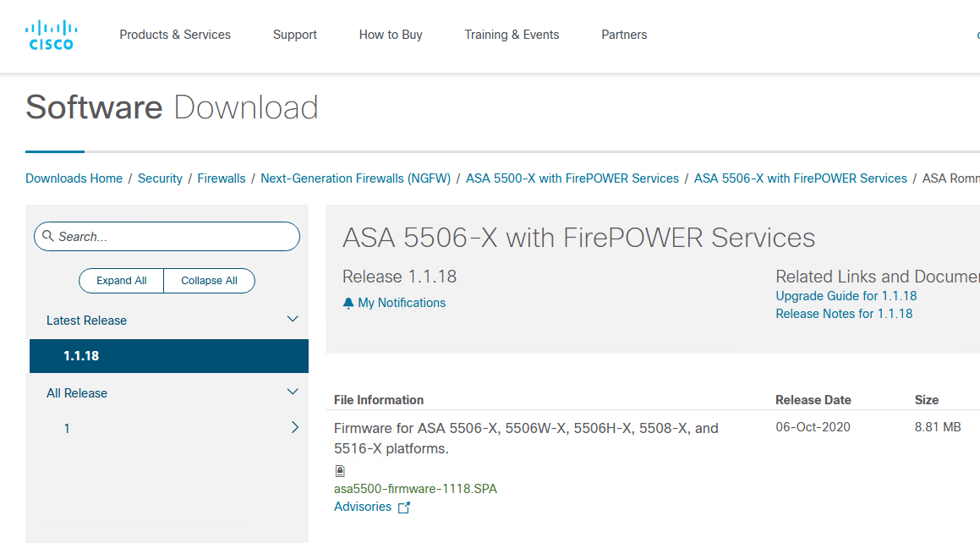Download asa5500-firmware-1118.SPA file
The height and width of the screenshot is (543, 980).
[x=416, y=489]
